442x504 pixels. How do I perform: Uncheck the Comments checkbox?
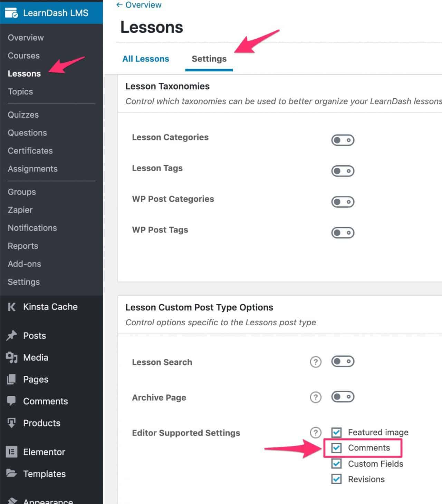pos(336,448)
